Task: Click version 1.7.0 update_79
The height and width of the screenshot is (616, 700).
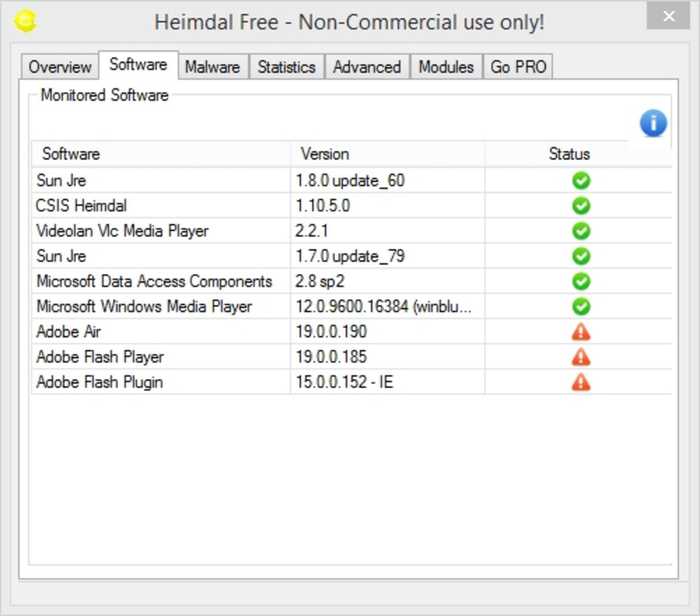Action: 350,256
